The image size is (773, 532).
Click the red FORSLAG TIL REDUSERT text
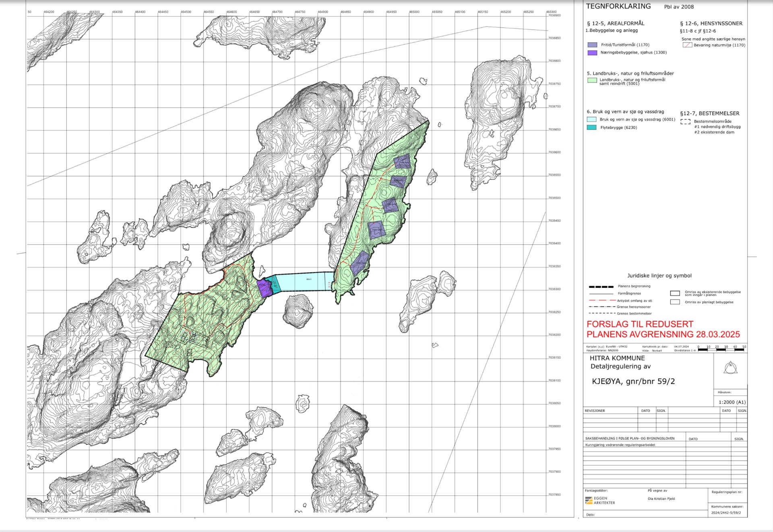point(640,324)
